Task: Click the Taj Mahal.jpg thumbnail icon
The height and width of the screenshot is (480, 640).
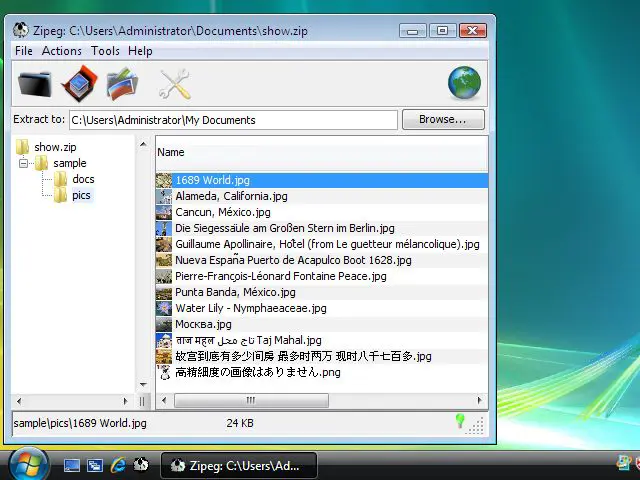Action: [164, 340]
